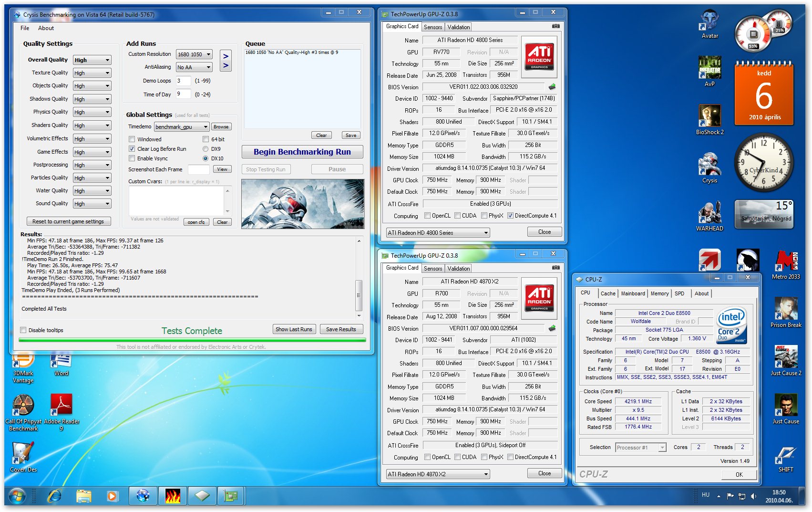Click the Custom Cvars scrollbar down arrow
Image resolution: width=812 pixels, height=512 pixels.
[227, 211]
